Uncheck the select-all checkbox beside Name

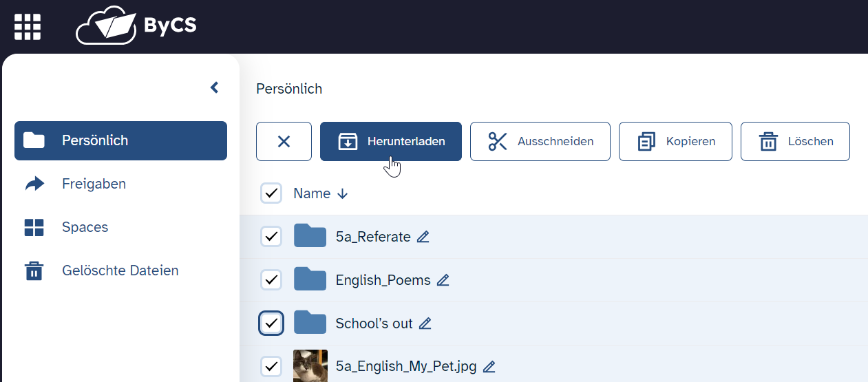(x=271, y=193)
